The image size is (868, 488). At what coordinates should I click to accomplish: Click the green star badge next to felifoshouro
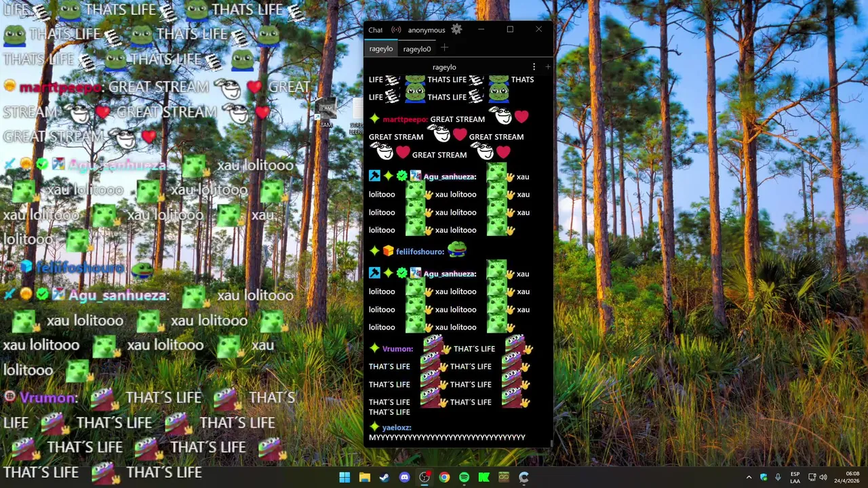(374, 251)
